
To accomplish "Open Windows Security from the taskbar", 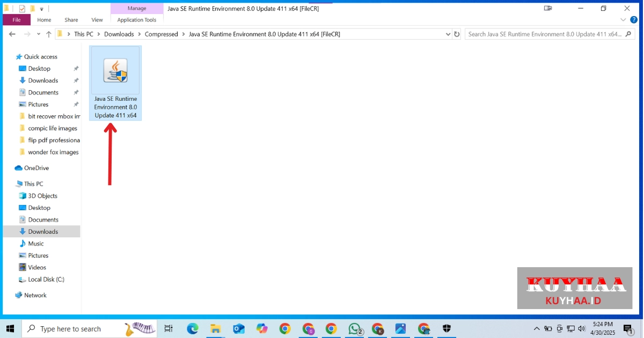I will [x=447, y=329].
